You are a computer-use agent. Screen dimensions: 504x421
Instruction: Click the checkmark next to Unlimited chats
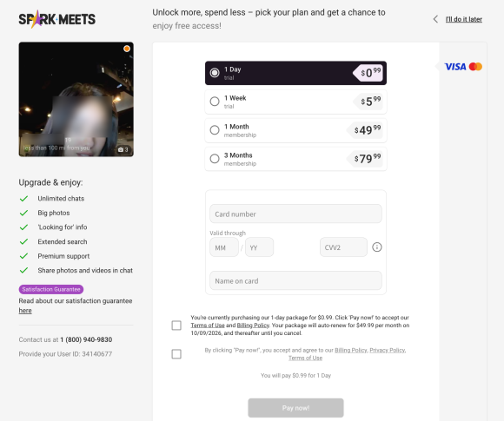coord(23,199)
